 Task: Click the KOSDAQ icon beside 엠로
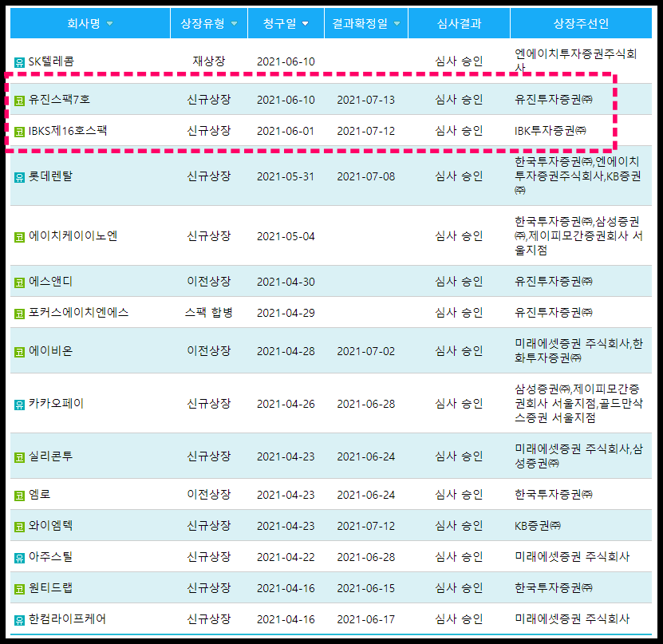pos(19,496)
